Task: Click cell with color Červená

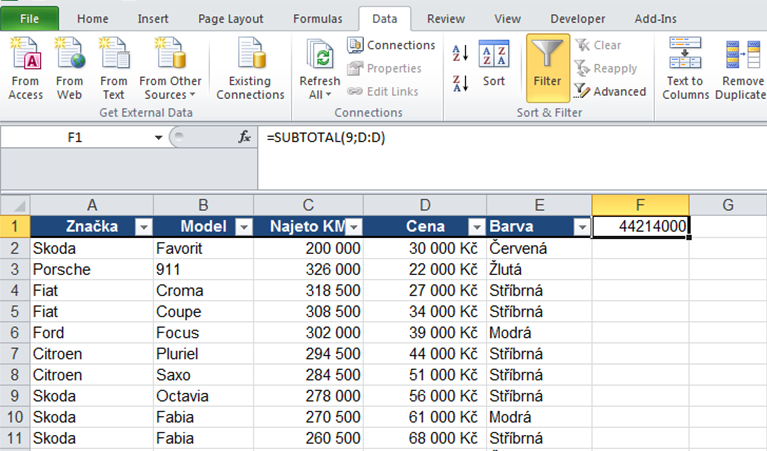Action: (539, 248)
